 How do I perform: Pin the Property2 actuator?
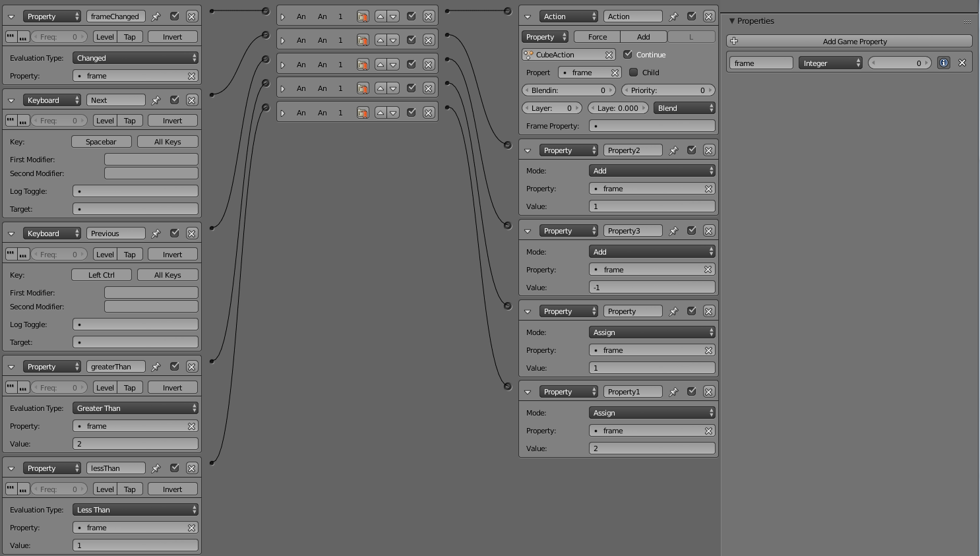point(673,150)
